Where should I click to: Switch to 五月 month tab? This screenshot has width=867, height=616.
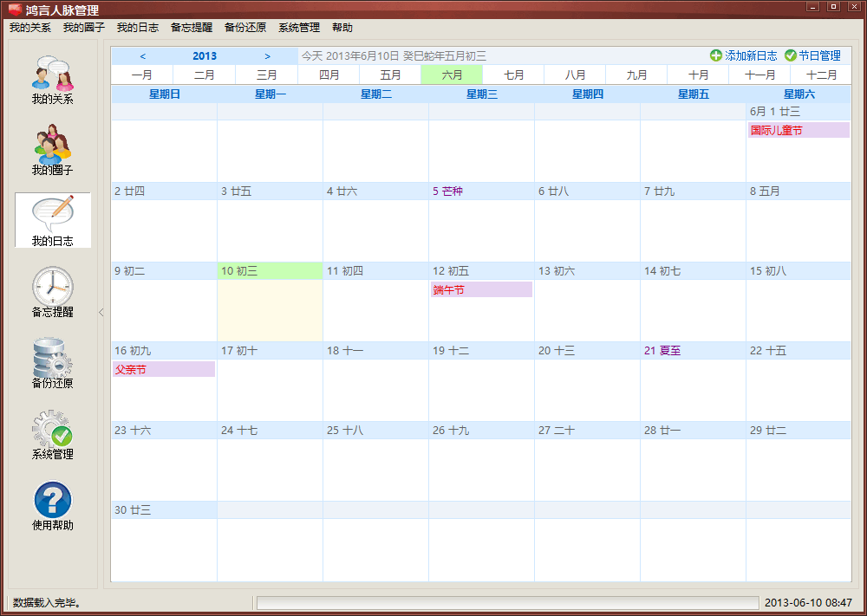click(x=390, y=75)
